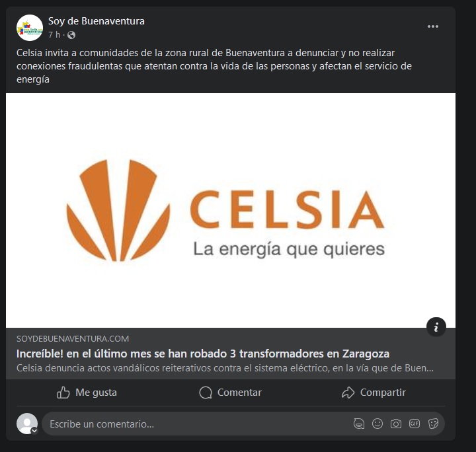The width and height of the screenshot is (476, 452).
Task: Click the Compartir share button
Action: pos(374,393)
